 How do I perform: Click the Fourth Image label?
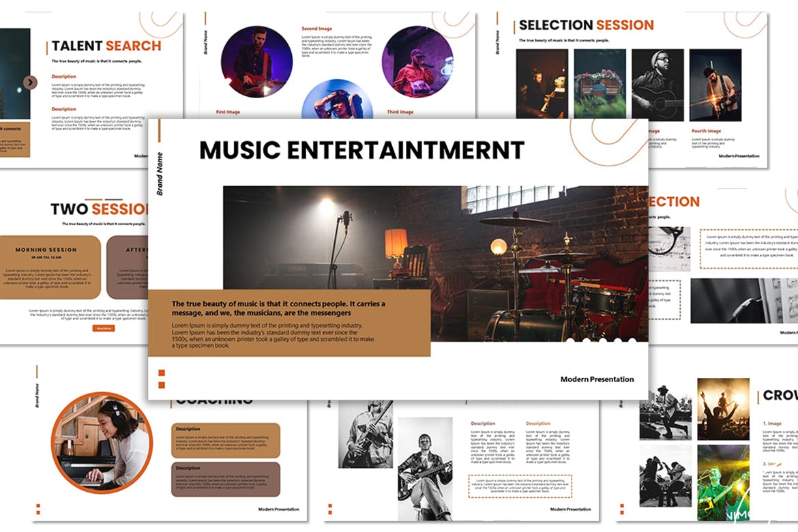click(706, 131)
